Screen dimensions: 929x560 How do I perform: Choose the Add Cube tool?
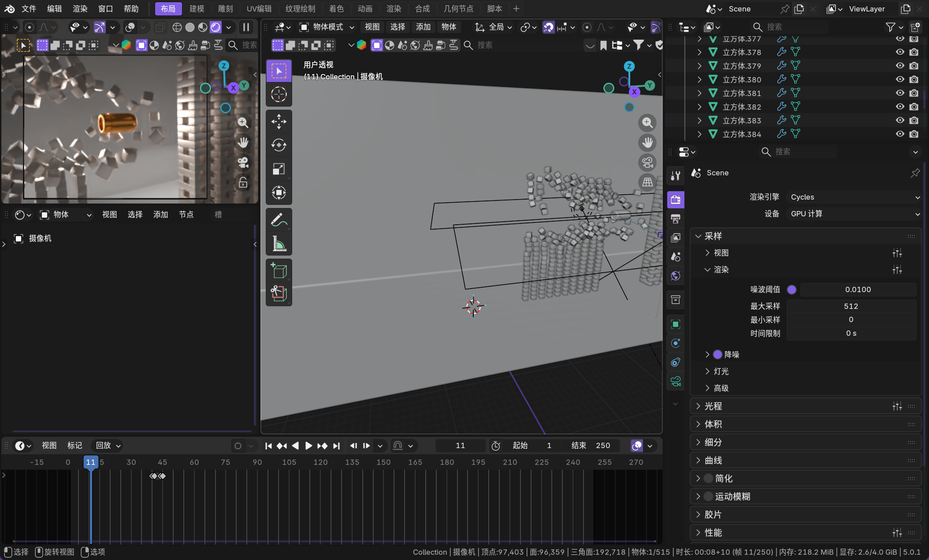pos(279,271)
